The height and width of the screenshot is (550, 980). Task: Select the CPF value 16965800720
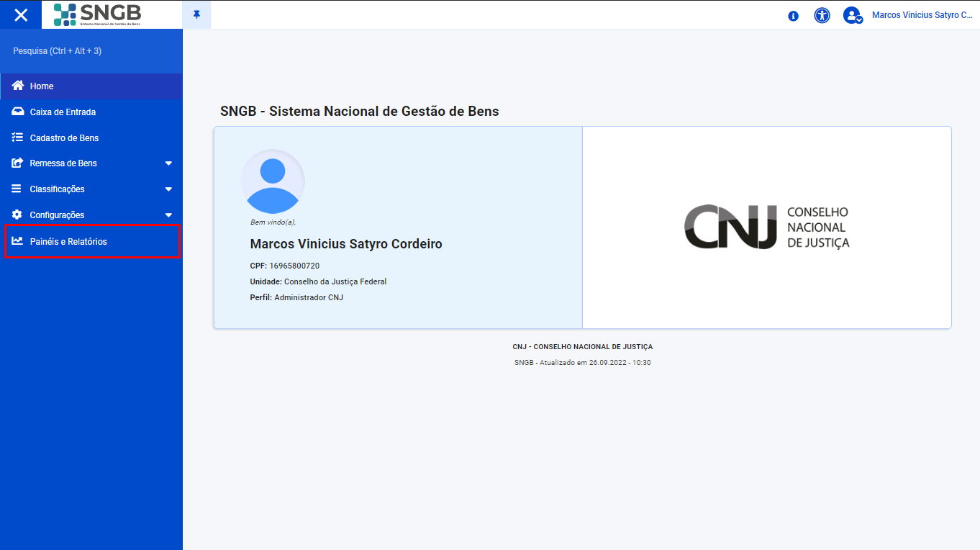click(x=294, y=266)
